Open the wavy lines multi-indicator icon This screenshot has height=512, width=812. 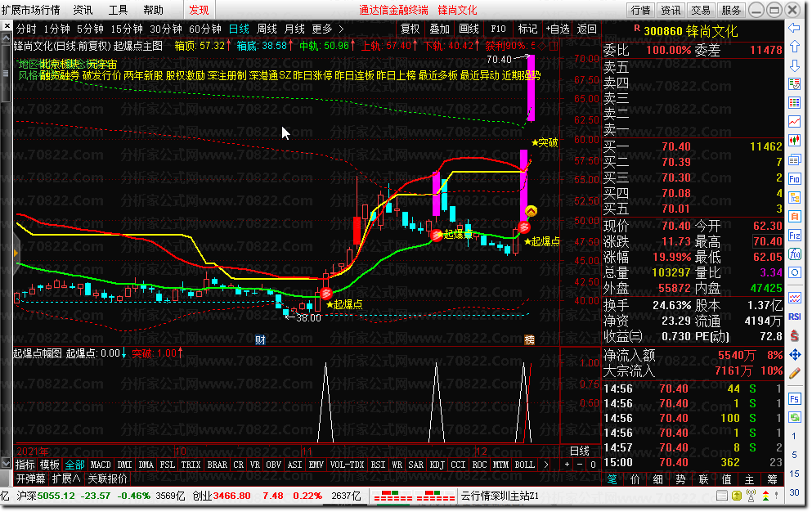(x=794, y=298)
